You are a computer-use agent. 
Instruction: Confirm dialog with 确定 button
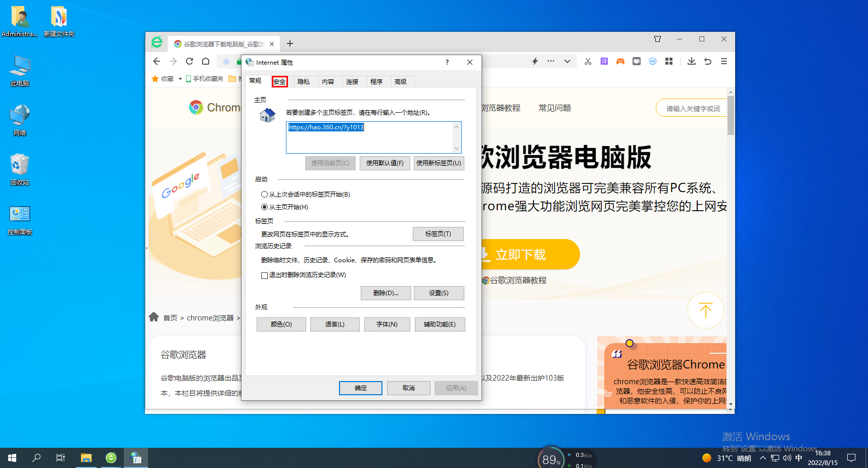point(361,388)
